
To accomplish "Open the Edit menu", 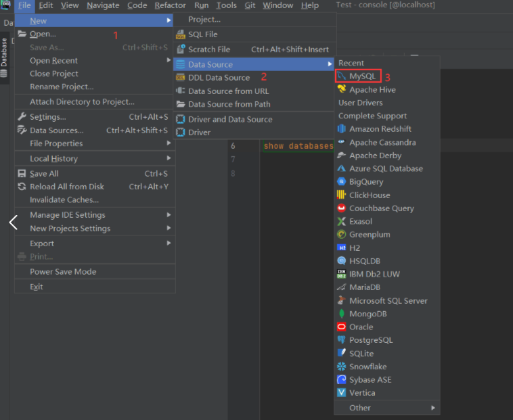I will pyautogui.click(x=46, y=5).
